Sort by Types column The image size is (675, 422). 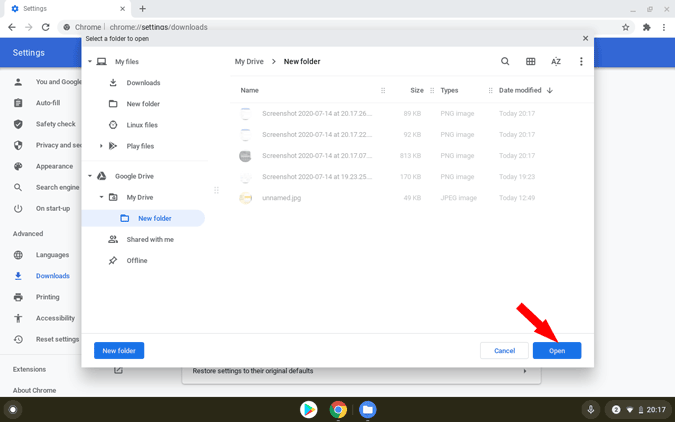pos(449,90)
